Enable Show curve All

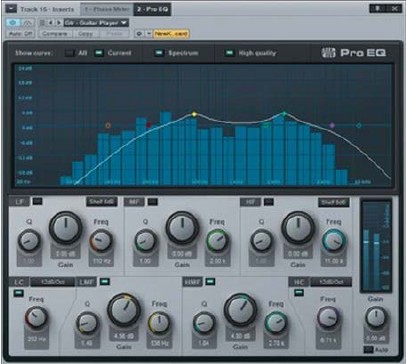70,53
